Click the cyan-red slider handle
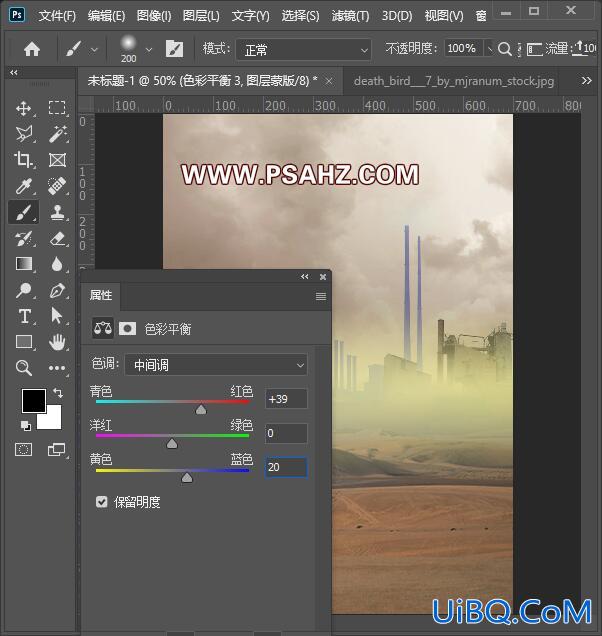Viewport: 602px width, 636px height. point(201,409)
